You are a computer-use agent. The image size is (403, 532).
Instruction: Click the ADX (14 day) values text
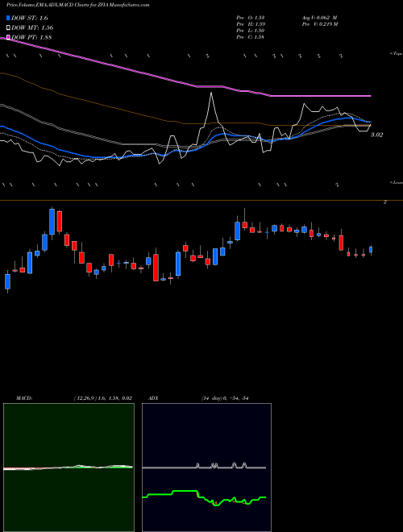click(225, 398)
